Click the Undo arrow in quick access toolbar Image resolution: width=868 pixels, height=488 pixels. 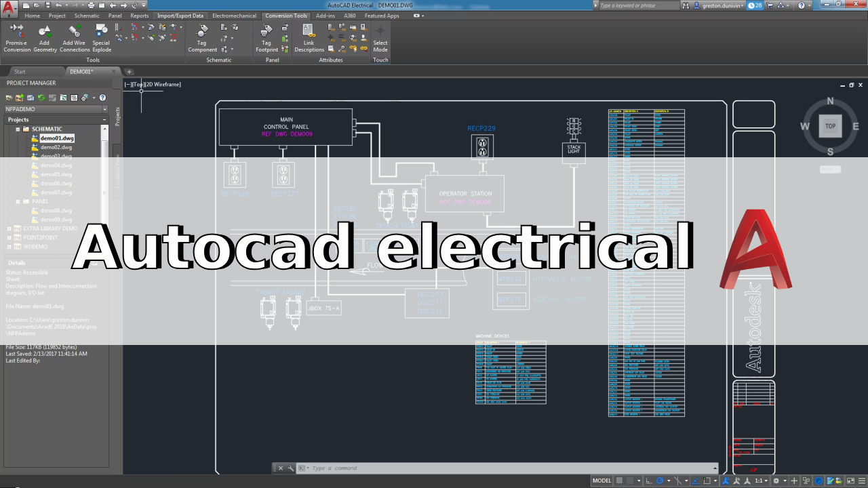coord(58,5)
